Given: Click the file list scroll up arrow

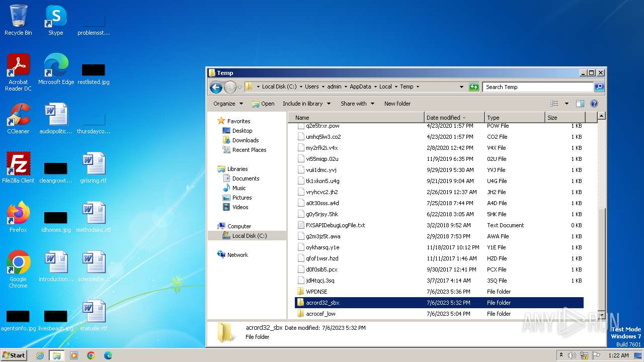Looking at the screenshot, I should (601, 116).
